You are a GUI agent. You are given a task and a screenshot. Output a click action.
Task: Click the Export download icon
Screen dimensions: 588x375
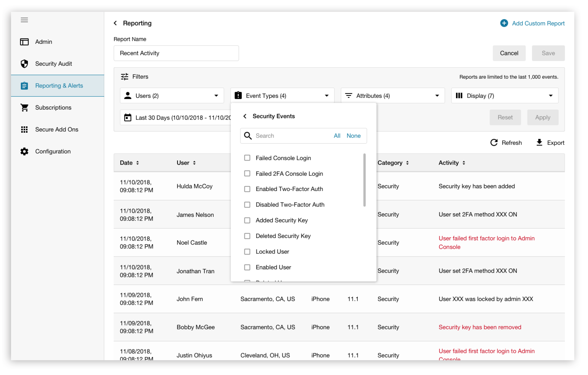[539, 142]
